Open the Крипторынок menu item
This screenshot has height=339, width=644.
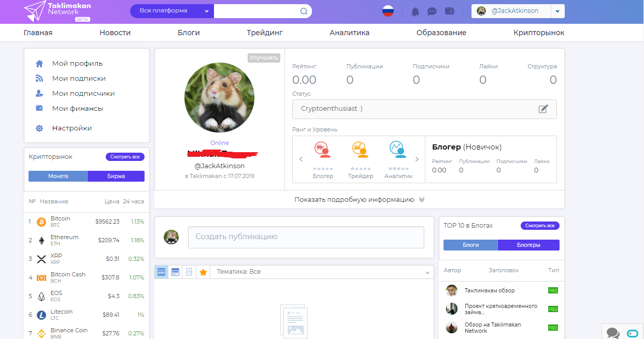click(x=539, y=33)
